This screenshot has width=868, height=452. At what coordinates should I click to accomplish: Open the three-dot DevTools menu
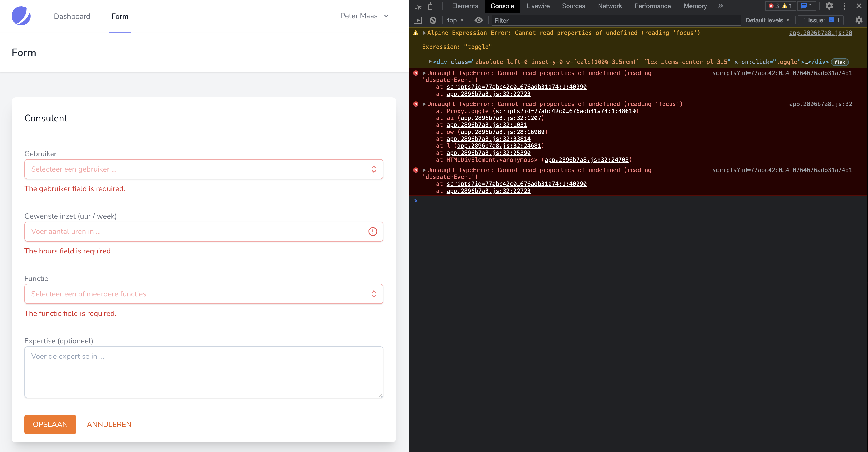pos(844,6)
